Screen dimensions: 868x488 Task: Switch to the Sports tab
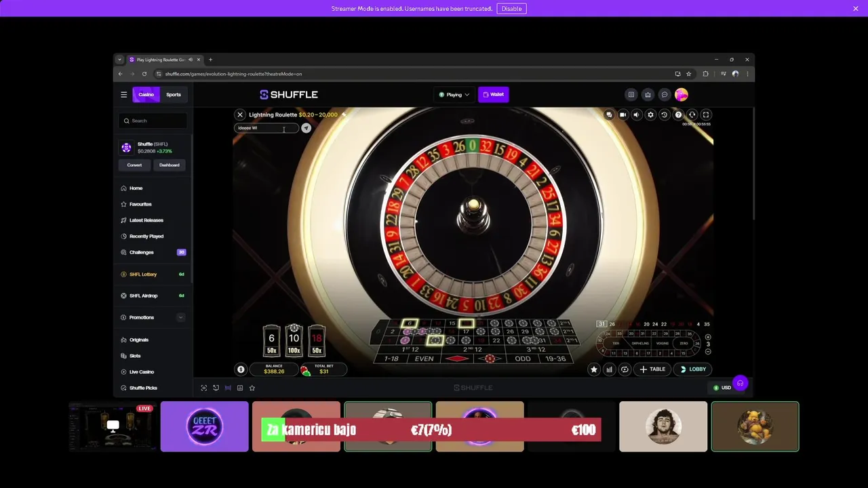click(x=174, y=94)
